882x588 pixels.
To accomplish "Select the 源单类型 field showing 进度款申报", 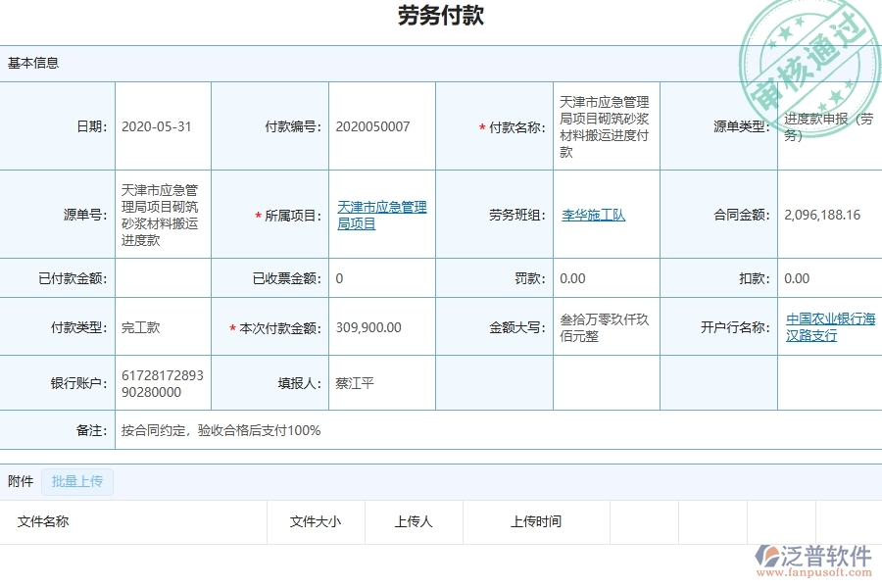I will click(828, 125).
